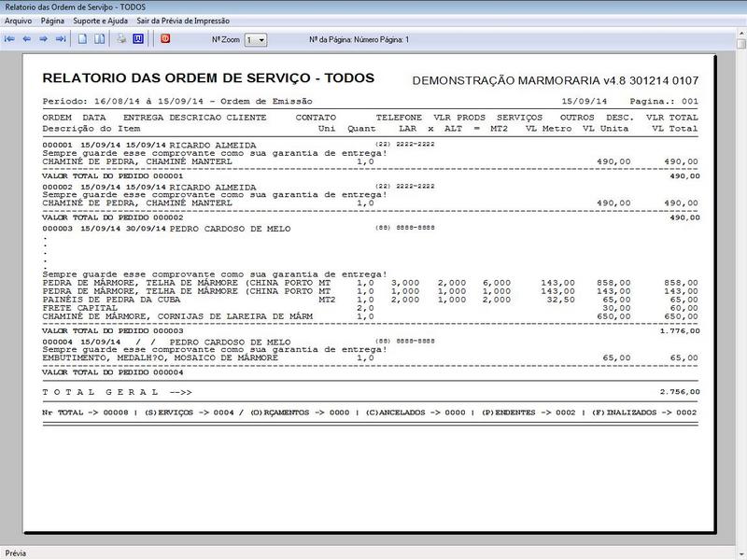Click (S)ERVIÇOS -> 0004 summary text
The width and height of the screenshot is (747, 560).
point(190,413)
